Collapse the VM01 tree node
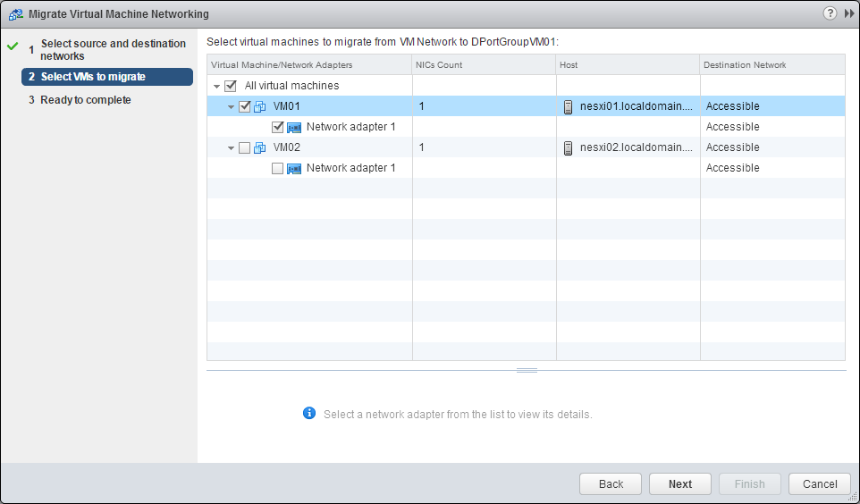Viewport: 860px width, 504px height. tap(232, 107)
